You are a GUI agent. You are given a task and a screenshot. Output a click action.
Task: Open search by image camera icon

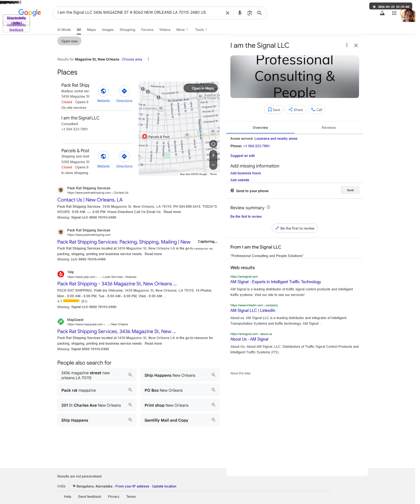(x=250, y=13)
